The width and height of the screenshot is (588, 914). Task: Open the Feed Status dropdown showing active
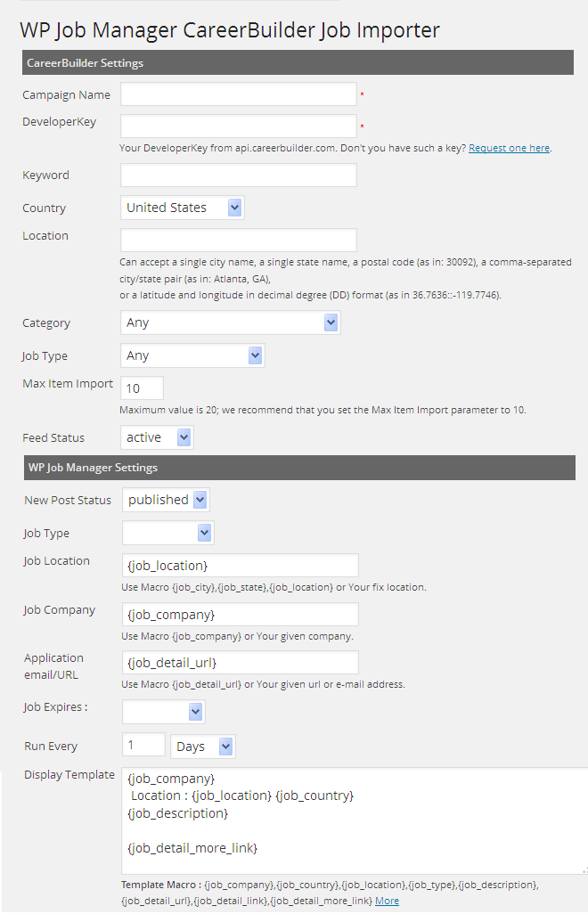pyautogui.click(x=157, y=437)
